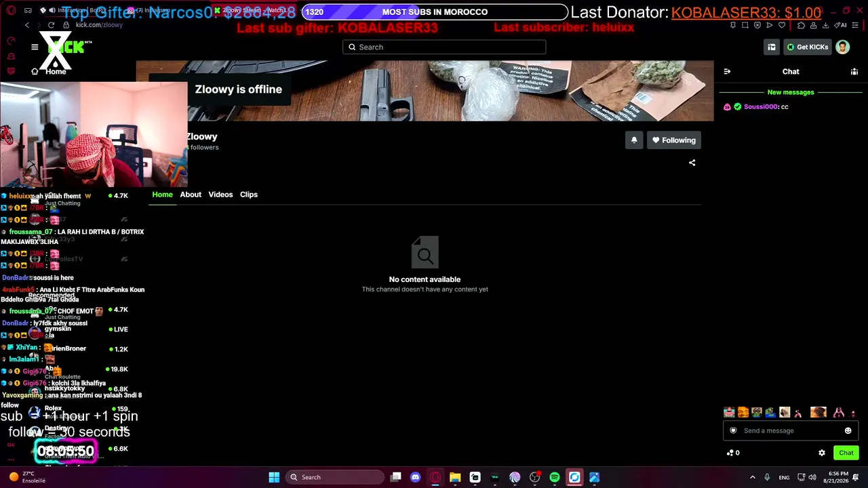868x488 pixels.
Task: Click the browser snapshot icon
Action: point(745,25)
